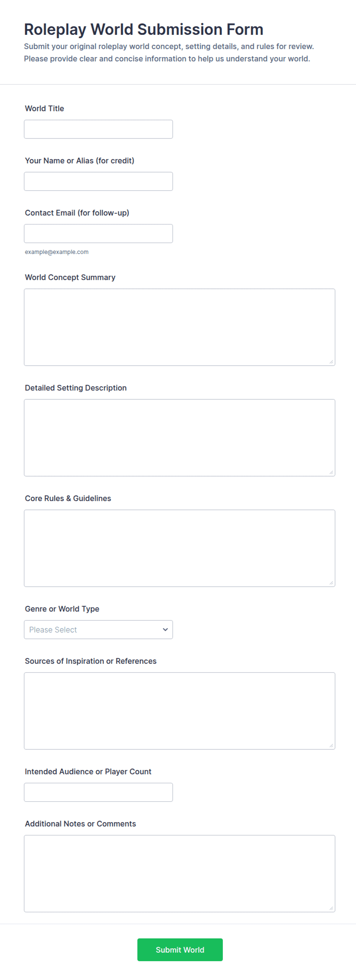356x980 pixels.
Task: Click the Sources of Inspiration textarea
Action: click(180, 711)
